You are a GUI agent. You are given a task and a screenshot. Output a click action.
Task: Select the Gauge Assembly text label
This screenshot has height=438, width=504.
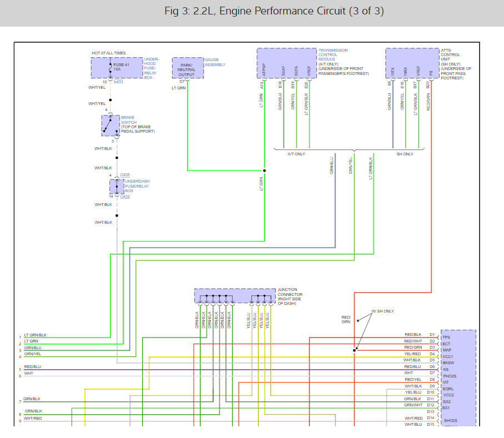[x=215, y=62]
